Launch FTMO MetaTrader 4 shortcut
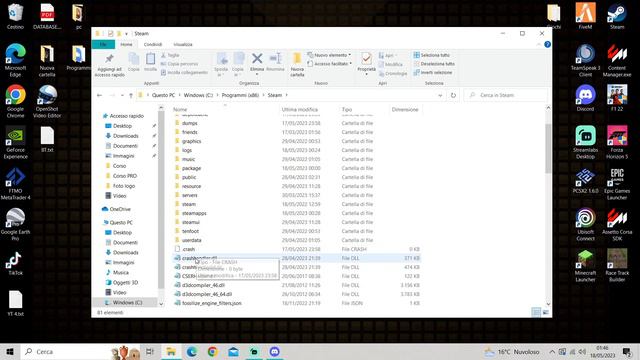The height and width of the screenshot is (360, 640). tap(16, 184)
